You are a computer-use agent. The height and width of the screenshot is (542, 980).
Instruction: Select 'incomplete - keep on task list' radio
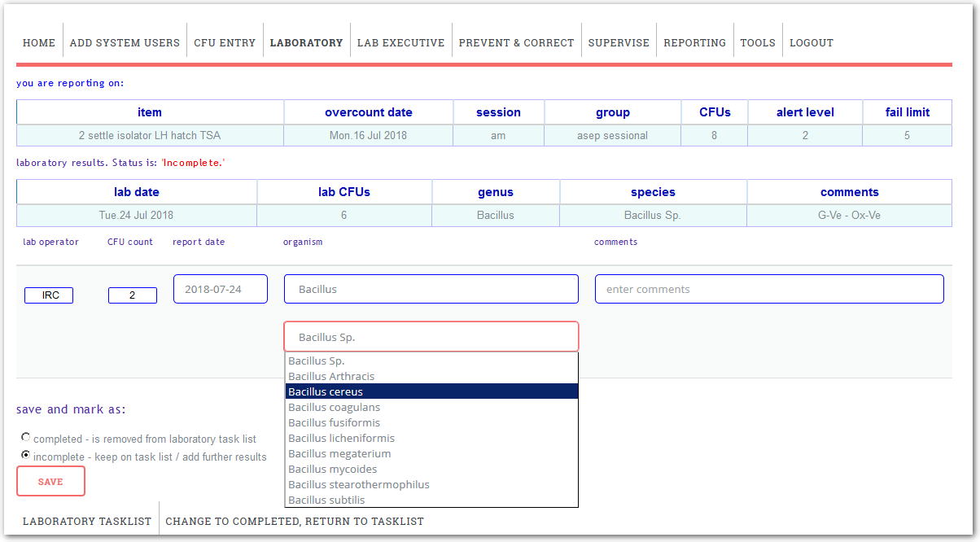26,456
